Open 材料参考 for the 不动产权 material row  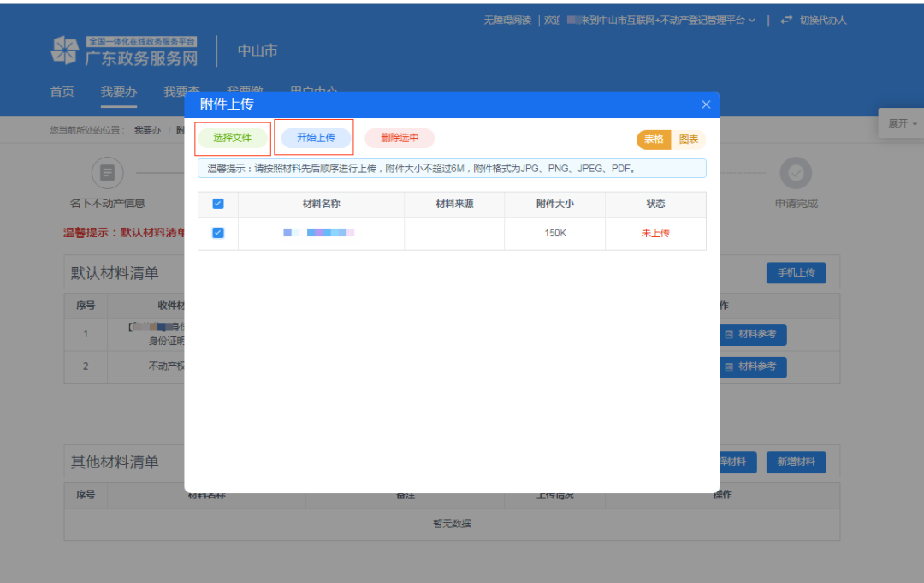click(752, 366)
